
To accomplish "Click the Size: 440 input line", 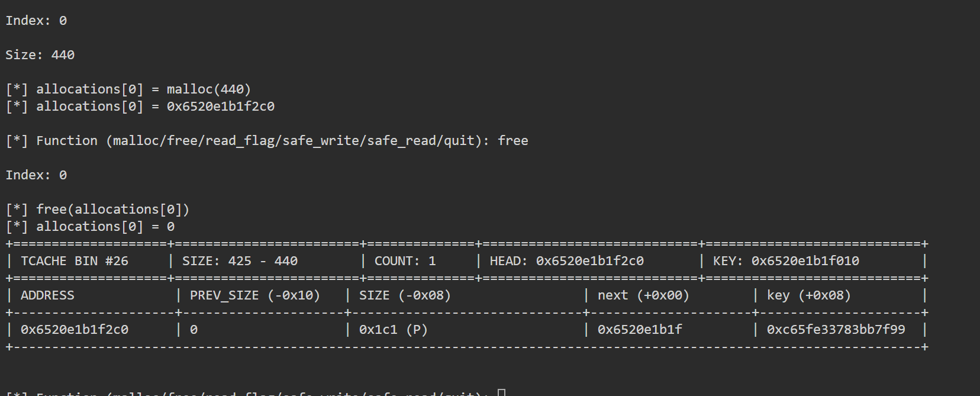I will (40, 55).
